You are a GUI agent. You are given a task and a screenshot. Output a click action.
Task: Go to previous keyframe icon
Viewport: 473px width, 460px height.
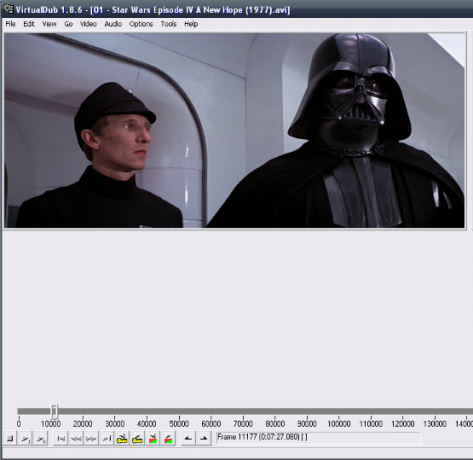click(x=122, y=439)
